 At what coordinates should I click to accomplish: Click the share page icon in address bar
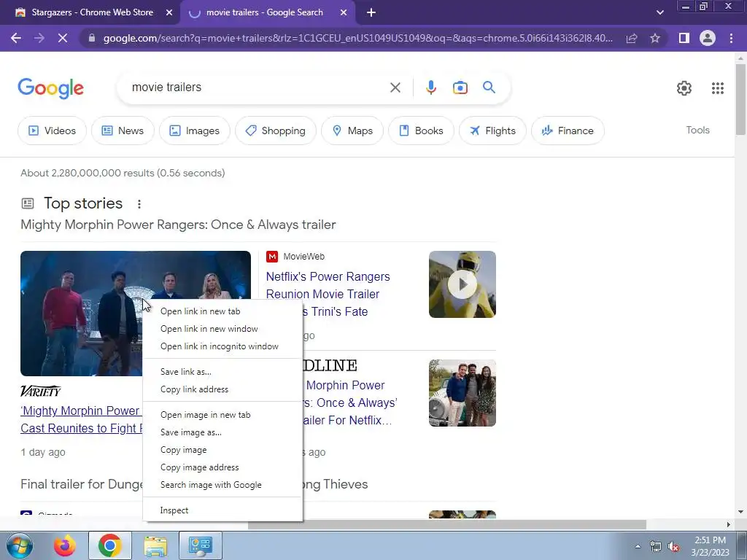[632, 38]
